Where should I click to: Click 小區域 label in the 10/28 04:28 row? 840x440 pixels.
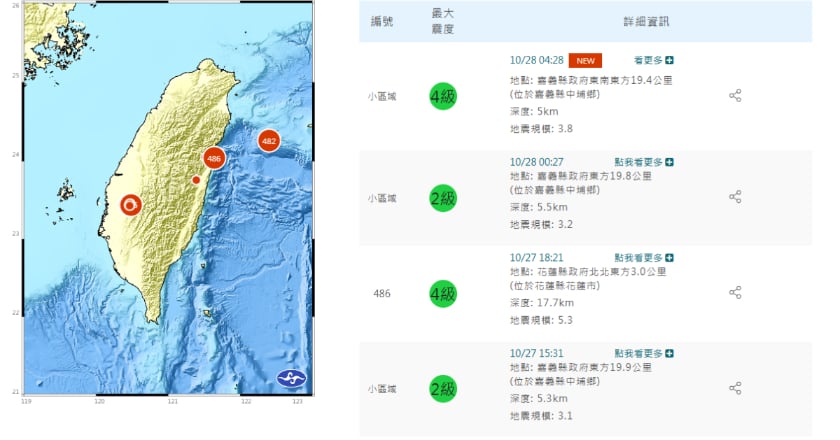382,97
